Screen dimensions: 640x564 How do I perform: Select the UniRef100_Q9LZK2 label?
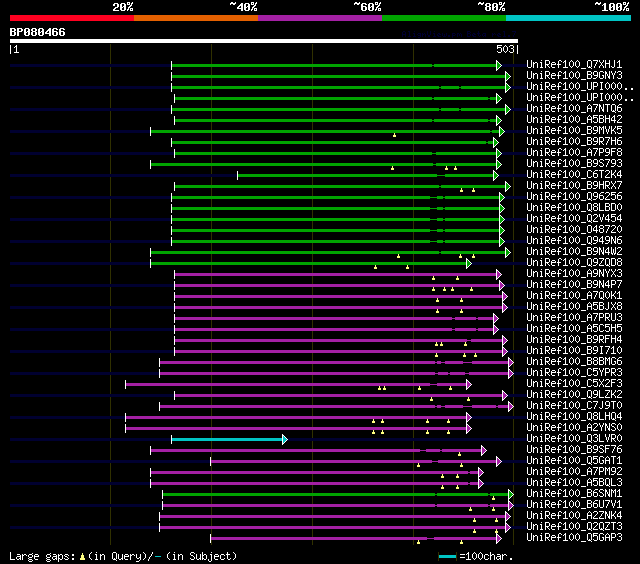(x=574, y=395)
